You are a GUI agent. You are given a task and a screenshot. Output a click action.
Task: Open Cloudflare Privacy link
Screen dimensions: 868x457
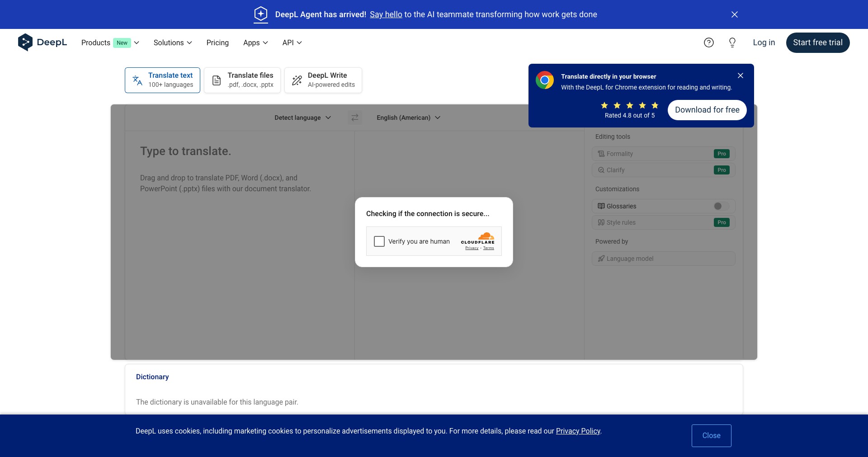coord(472,248)
